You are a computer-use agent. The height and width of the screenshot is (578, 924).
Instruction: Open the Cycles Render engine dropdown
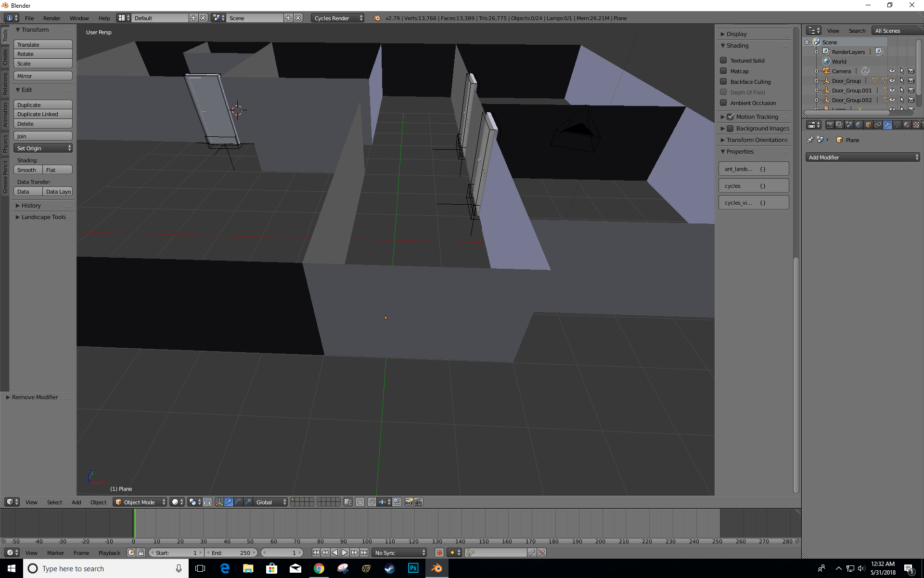(338, 18)
